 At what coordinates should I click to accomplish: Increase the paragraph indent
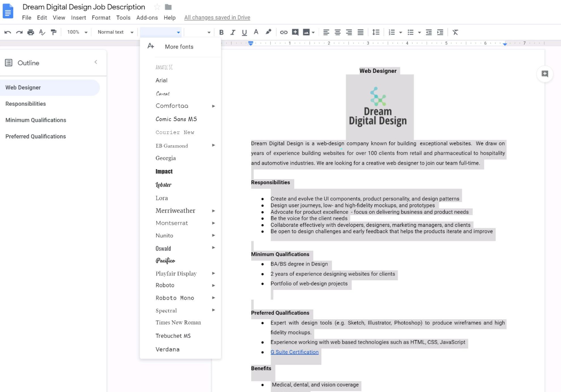[440, 32]
